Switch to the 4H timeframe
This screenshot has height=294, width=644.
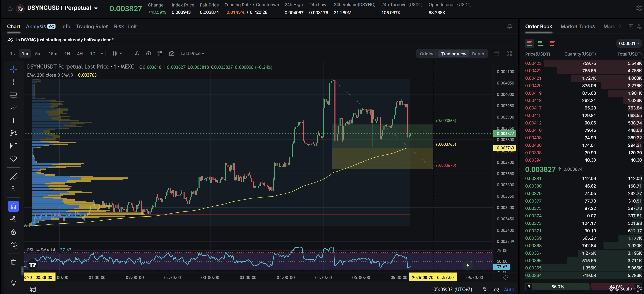(80, 54)
